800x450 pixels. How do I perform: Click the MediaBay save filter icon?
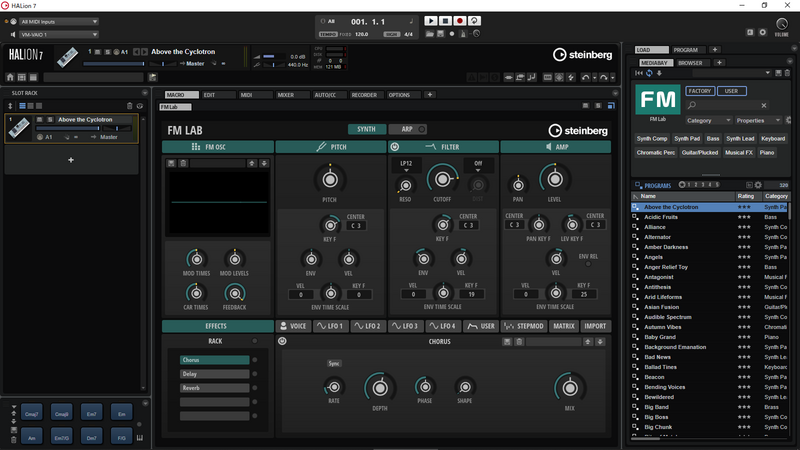click(x=779, y=73)
